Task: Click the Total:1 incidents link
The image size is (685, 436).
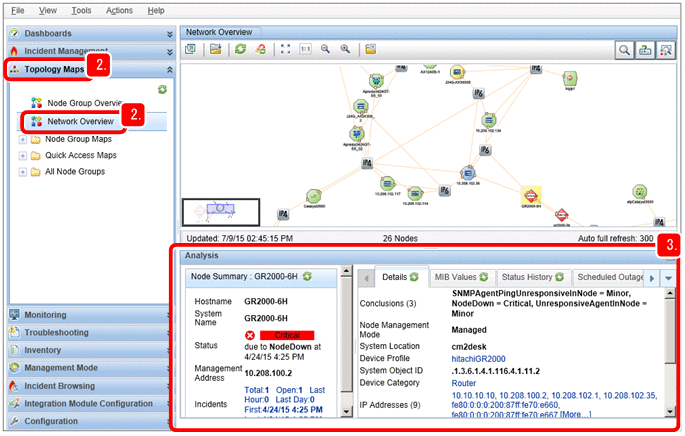Action: (x=256, y=390)
